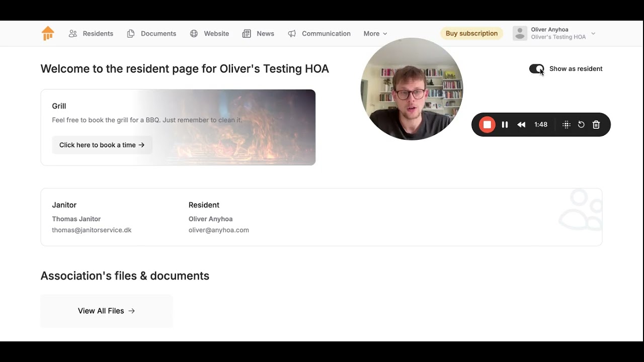
Task: Click the Buy subscription button
Action: 471,34
